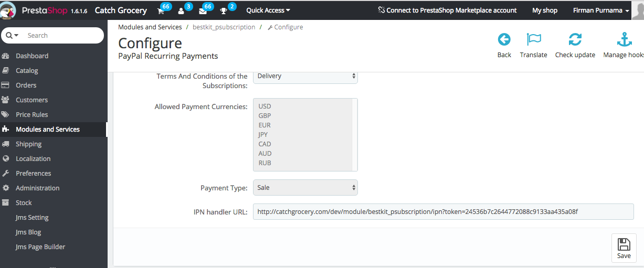Viewport: 644px width, 268px height.
Task: Click the My shop link
Action: [x=545, y=10]
